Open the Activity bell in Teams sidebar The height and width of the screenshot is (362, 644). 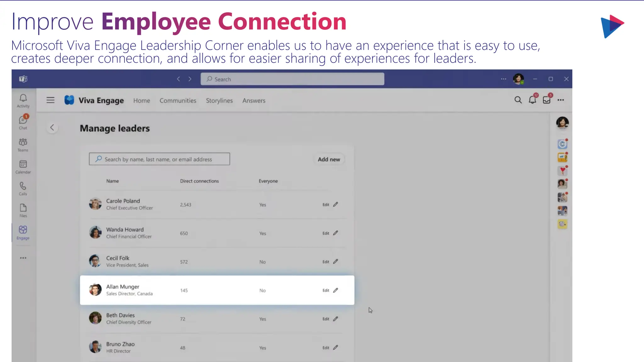(x=23, y=101)
